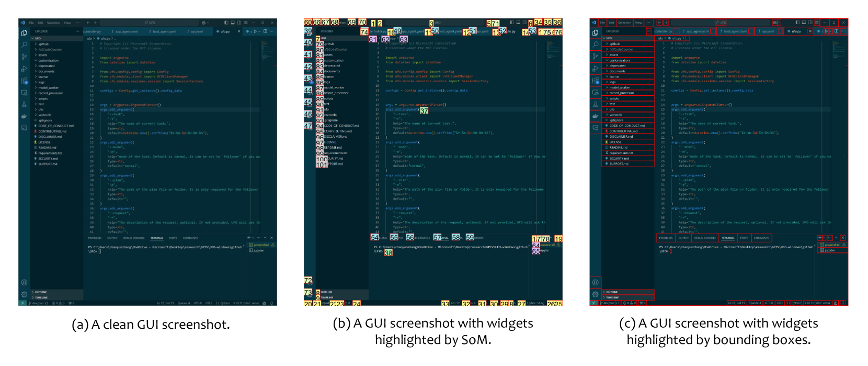Switch to host_agent.yaml tab in leftmost window
Viewport: 868px width, 366px height.
point(164,31)
